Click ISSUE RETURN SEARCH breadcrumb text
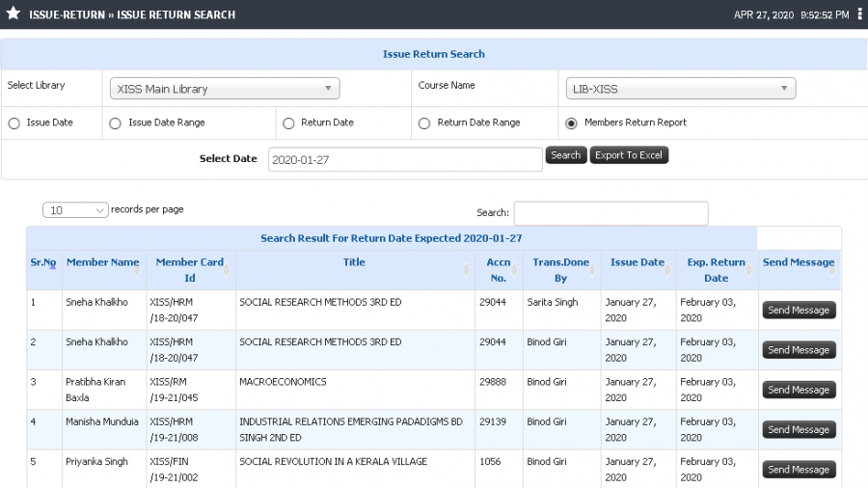 coord(176,14)
